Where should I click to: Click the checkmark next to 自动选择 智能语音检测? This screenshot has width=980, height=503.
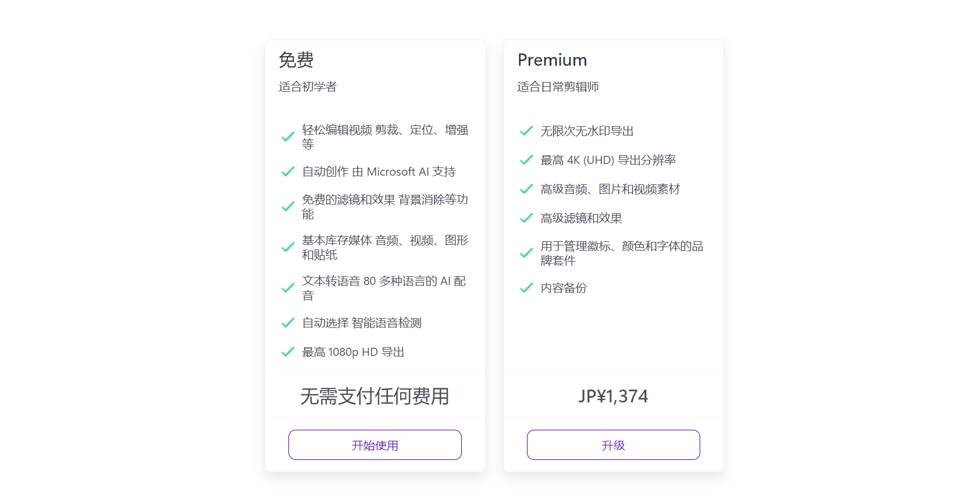tap(287, 322)
